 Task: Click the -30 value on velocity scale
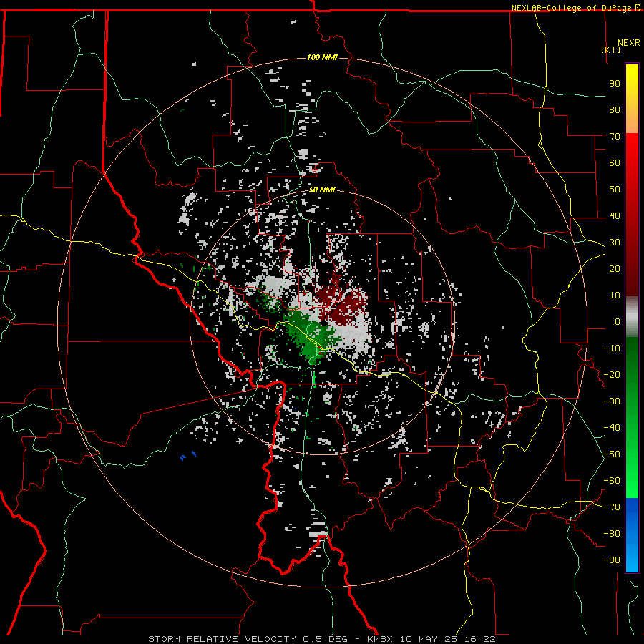point(612,401)
